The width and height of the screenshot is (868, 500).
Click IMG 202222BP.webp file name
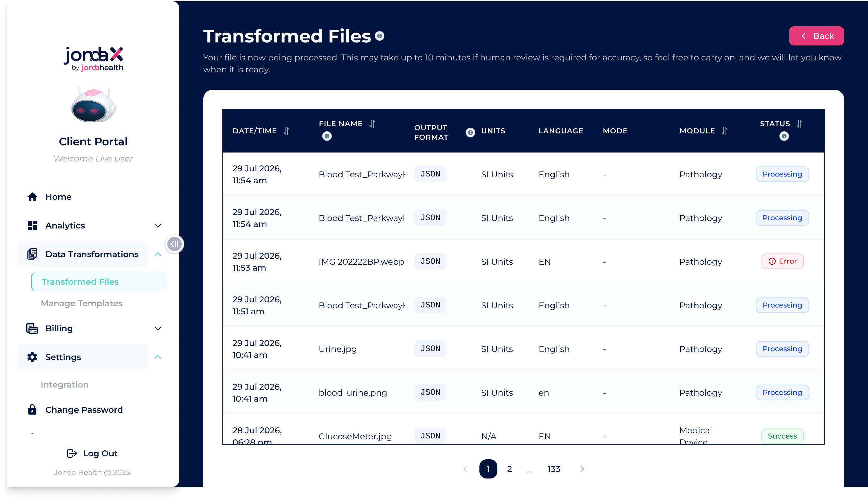coord(361,262)
